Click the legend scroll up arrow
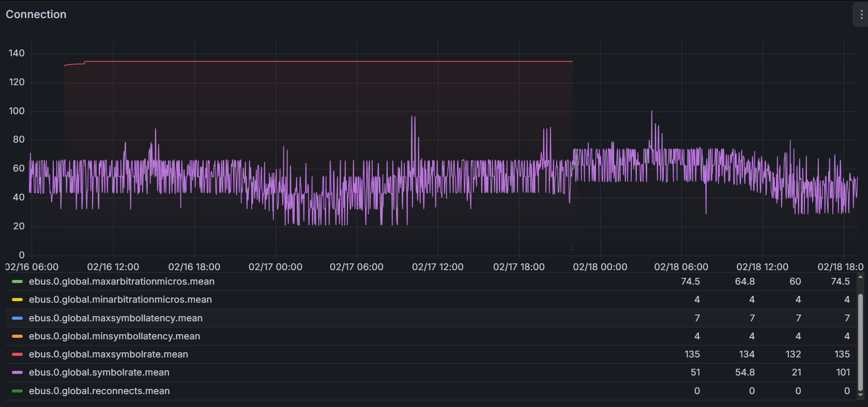This screenshot has width=868, height=407. pyautogui.click(x=860, y=277)
